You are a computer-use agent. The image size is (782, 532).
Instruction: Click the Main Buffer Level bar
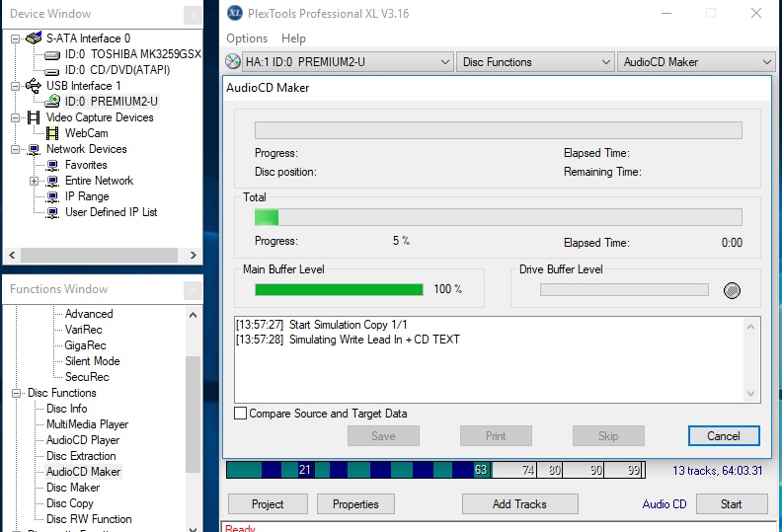(x=339, y=289)
